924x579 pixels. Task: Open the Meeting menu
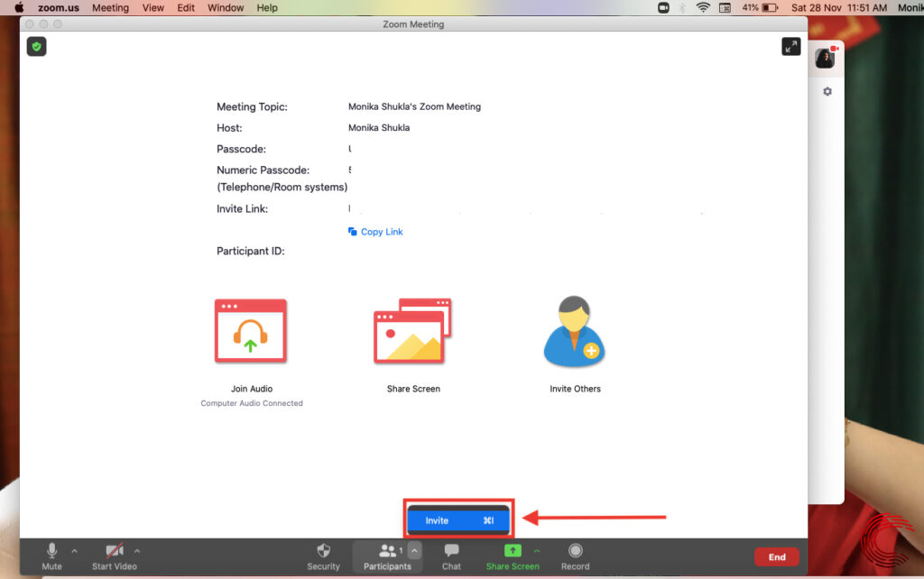pyautogui.click(x=110, y=7)
